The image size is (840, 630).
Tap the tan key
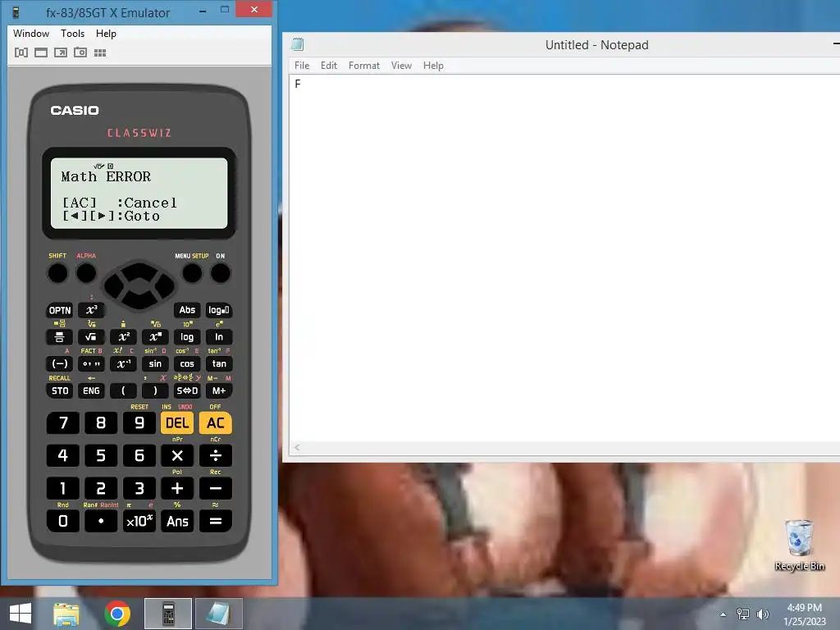click(x=218, y=363)
